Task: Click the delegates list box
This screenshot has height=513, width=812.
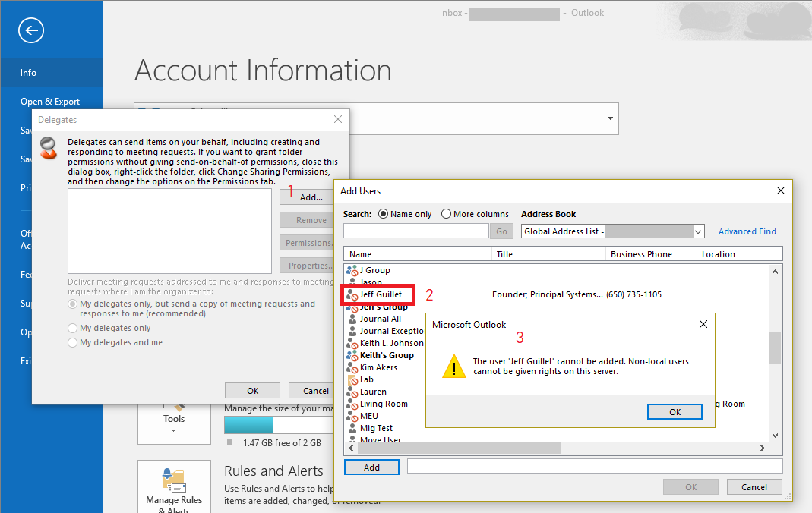Action: (170, 231)
